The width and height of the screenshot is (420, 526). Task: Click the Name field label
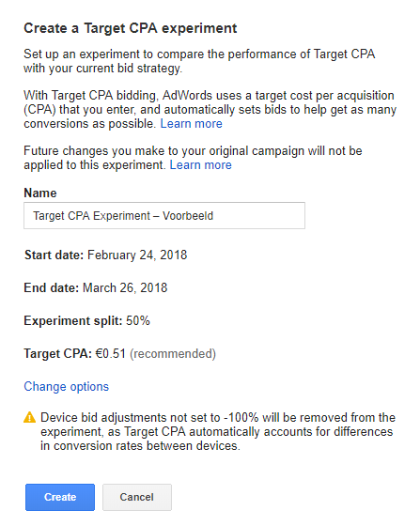tap(40, 193)
